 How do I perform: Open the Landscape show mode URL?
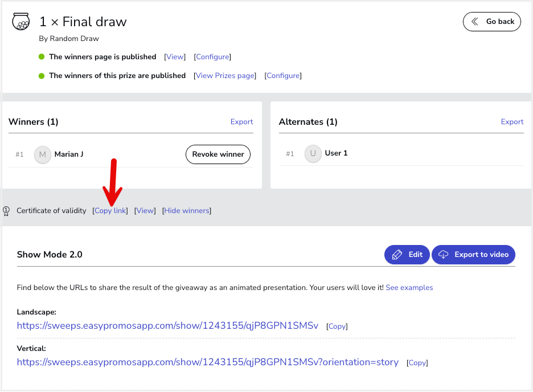167,326
